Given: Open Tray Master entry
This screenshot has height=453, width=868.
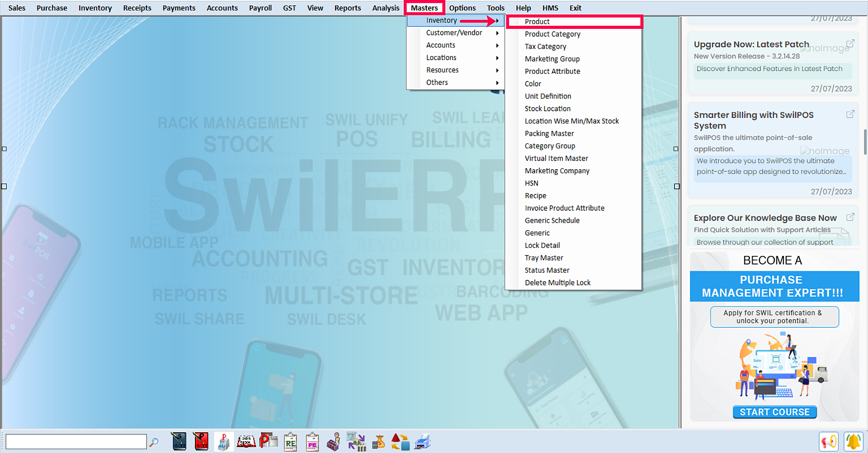Looking at the screenshot, I should tap(573, 258).
